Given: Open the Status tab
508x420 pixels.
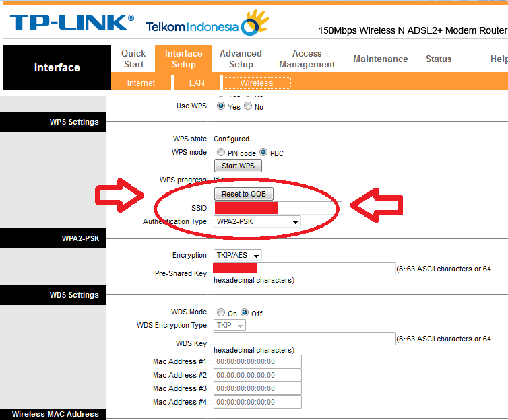Looking at the screenshot, I should click(439, 59).
